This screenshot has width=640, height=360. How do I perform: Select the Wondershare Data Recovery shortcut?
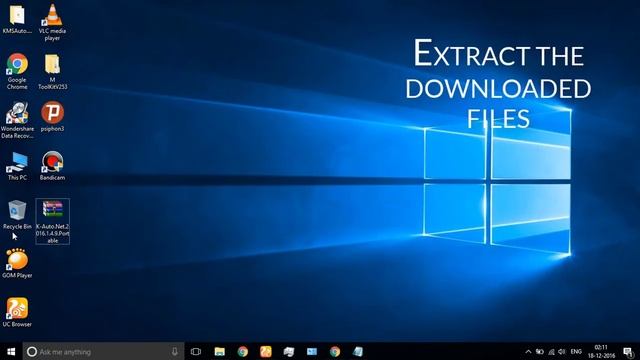pos(17,120)
